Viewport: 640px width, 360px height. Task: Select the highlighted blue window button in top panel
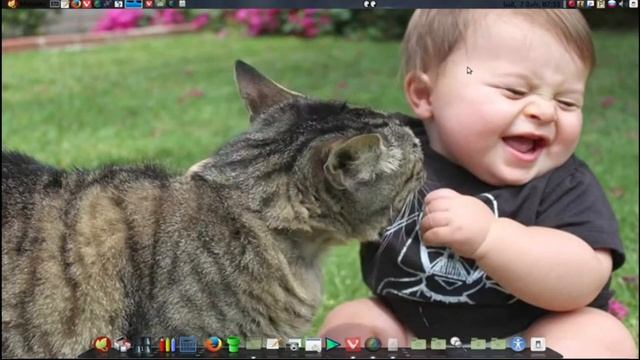pos(133,4)
